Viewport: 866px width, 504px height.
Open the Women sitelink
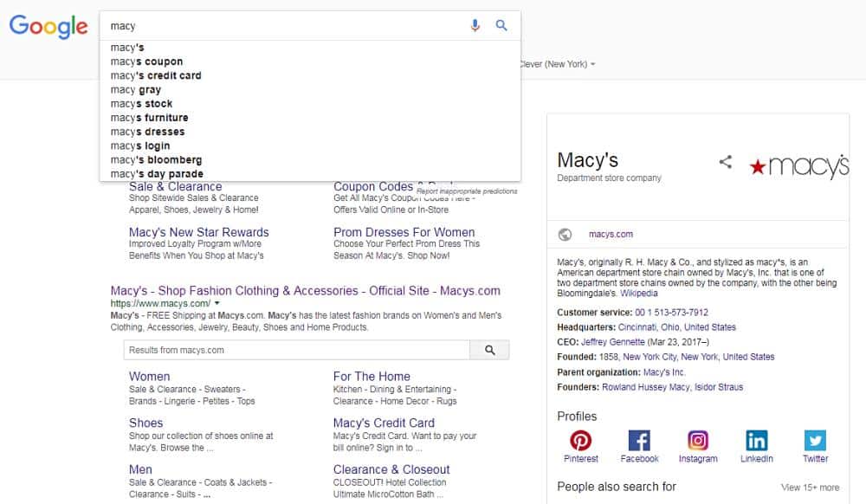click(149, 377)
